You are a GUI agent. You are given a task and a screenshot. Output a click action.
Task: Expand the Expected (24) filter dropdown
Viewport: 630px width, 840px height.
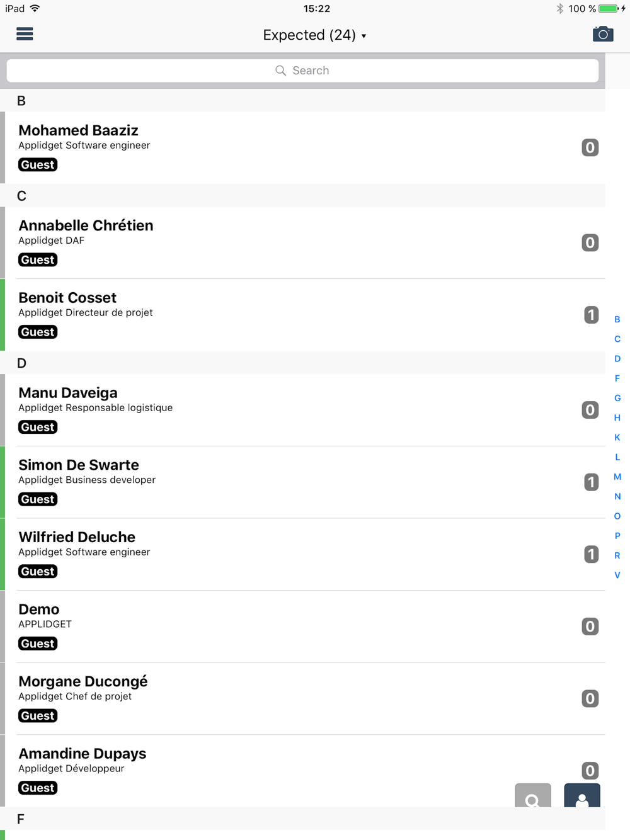315,35
